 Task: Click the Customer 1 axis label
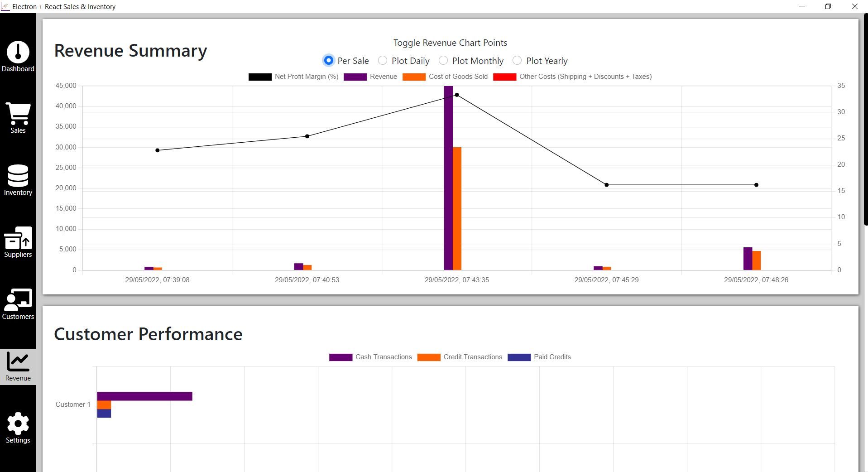(x=73, y=405)
